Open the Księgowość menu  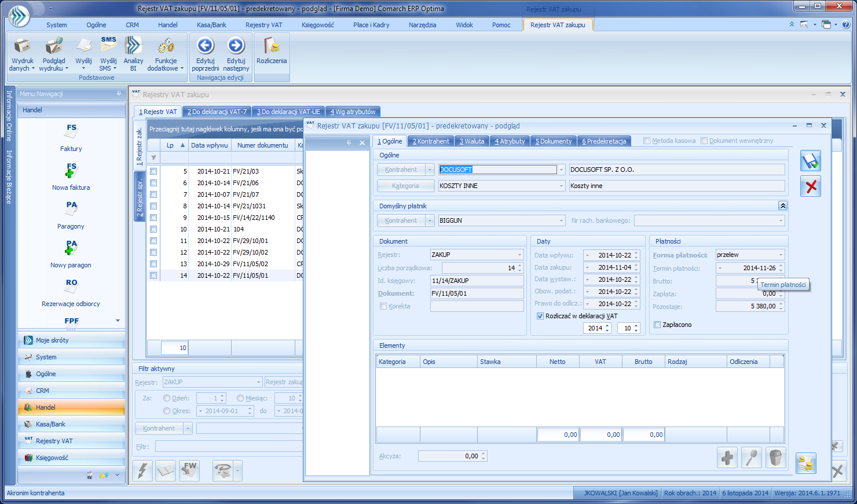click(317, 25)
